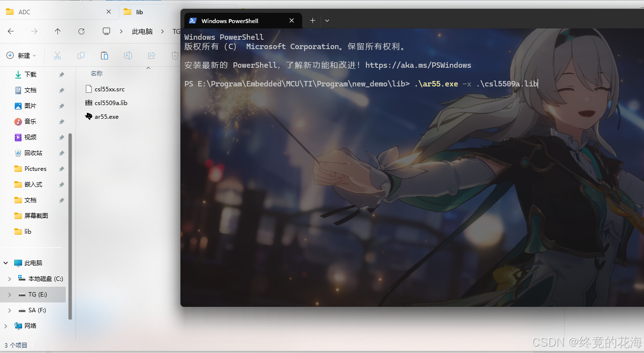
Task: Open the aka.ms/PSWindows link
Action: [x=418, y=65]
